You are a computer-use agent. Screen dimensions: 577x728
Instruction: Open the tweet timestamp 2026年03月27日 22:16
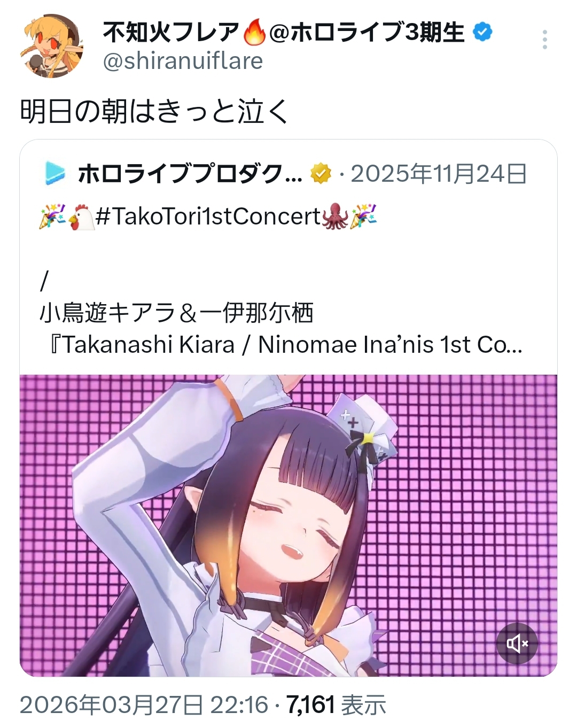pos(144,705)
